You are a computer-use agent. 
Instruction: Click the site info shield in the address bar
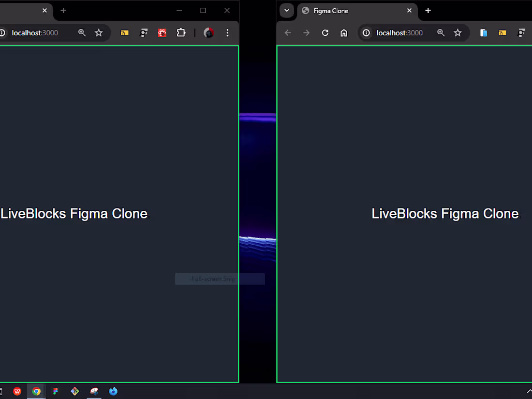pos(366,32)
